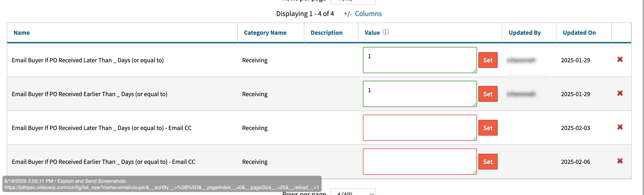The image size is (644, 195).
Task: Delete the 'Received Later Than' config row
Action: (620, 59)
